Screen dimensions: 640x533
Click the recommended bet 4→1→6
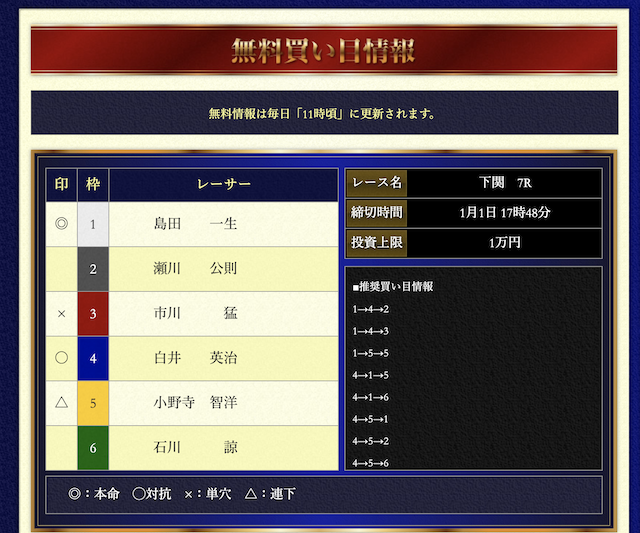(371, 398)
